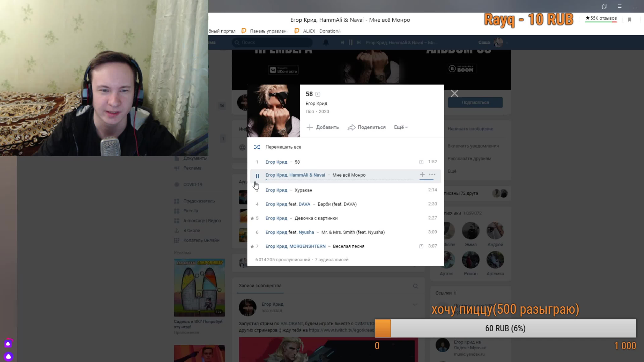
Task: Open browser hamburger menu icon
Action: pos(619,6)
